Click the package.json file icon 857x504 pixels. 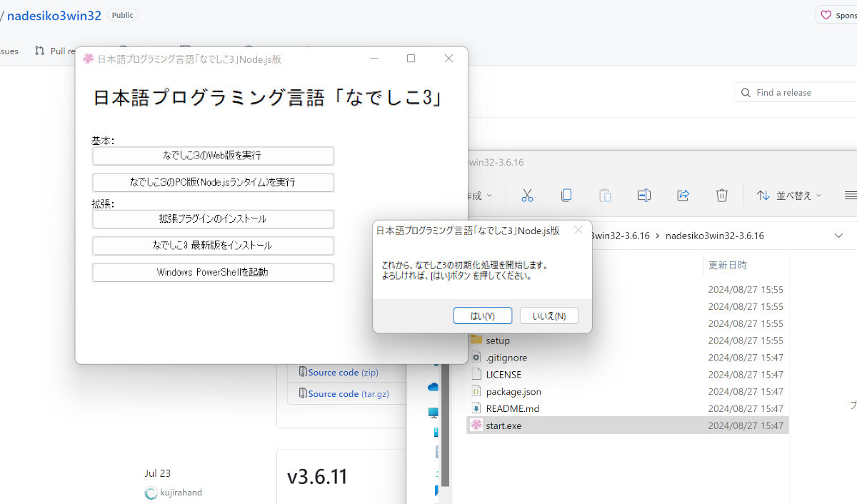point(476,391)
